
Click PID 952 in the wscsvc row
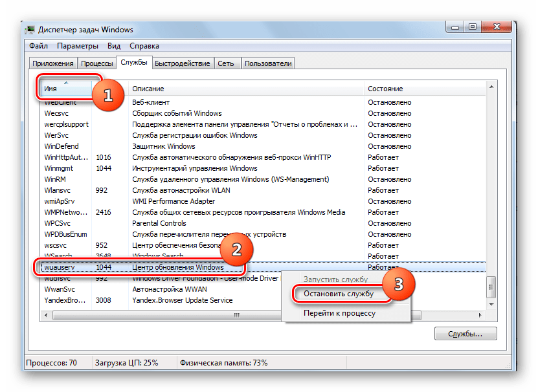tap(102, 245)
